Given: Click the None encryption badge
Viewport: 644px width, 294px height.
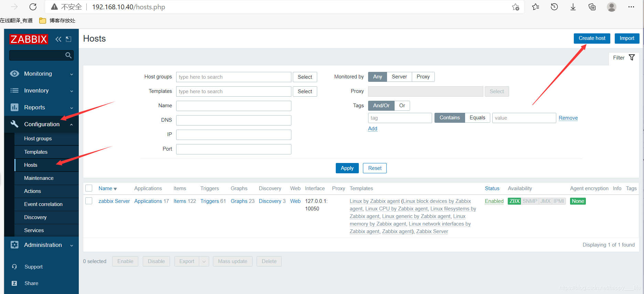Looking at the screenshot, I should click(578, 201).
